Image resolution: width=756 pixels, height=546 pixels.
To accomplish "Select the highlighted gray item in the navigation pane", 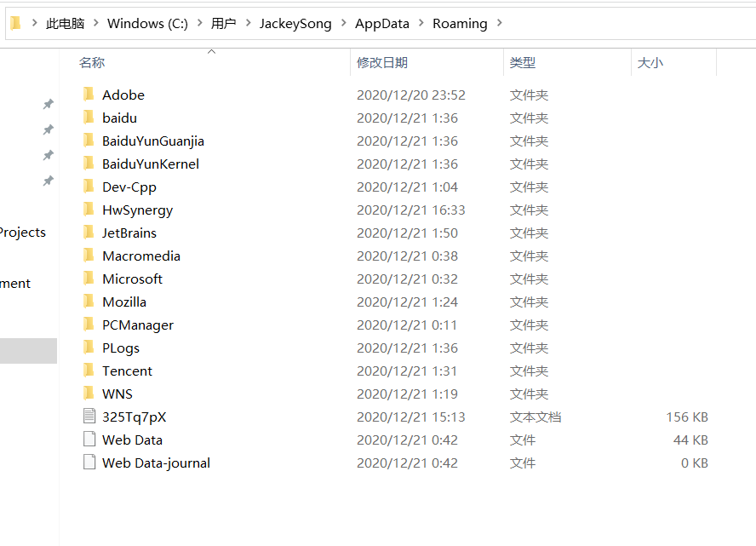I will pos(28,351).
